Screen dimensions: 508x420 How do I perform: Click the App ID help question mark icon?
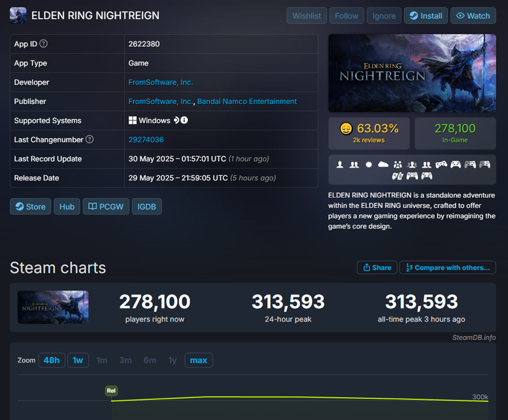(x=44, y=44)
